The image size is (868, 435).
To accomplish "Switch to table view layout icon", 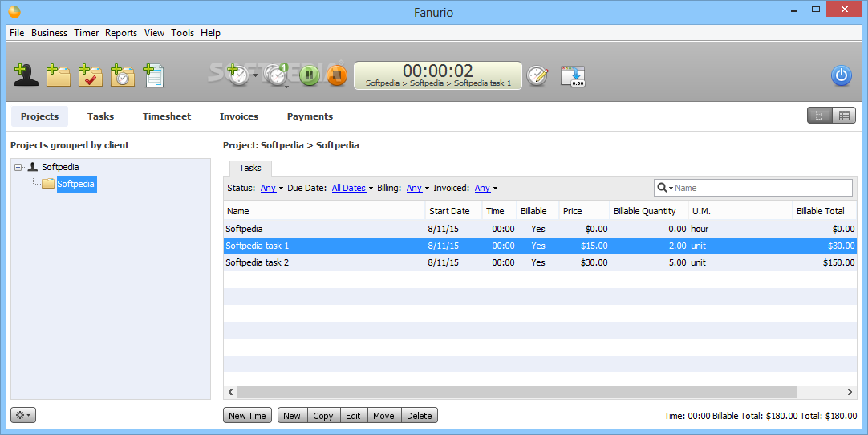I will coord(844,116).
